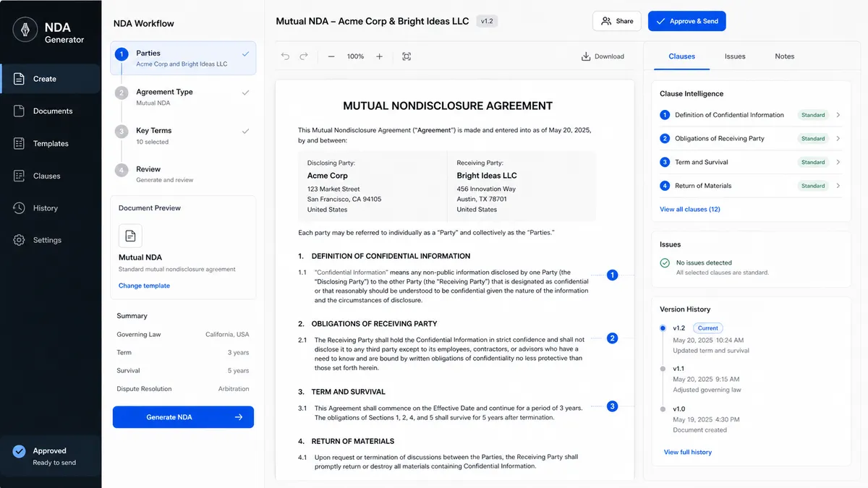
Task: Click clause number 4 badge in Clause Intelligence
Action: coord(665,186)
